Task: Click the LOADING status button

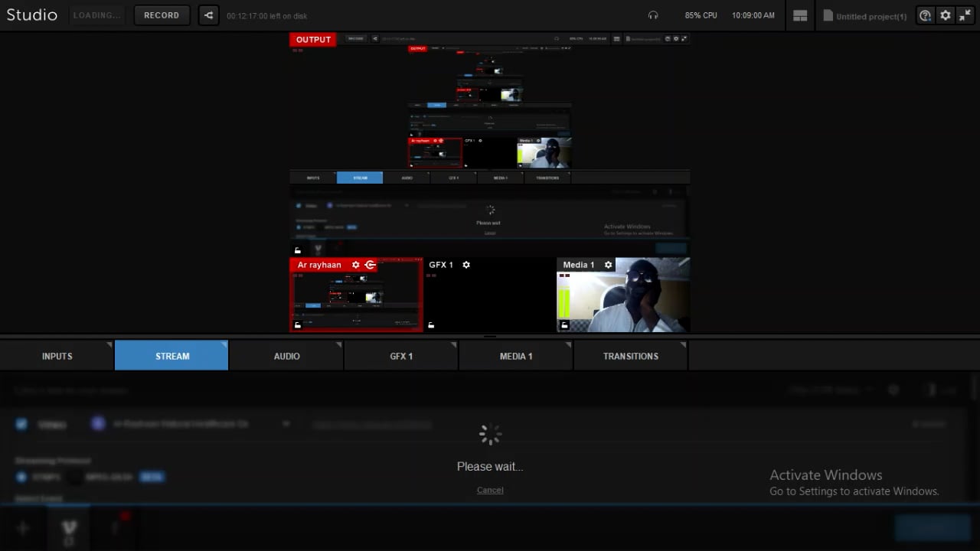Action: click(96, 15)
